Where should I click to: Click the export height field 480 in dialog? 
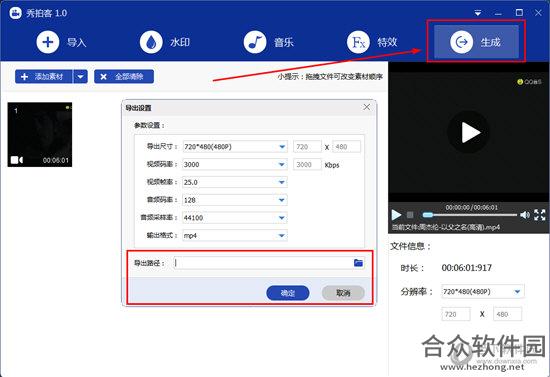[x=346, y=147]
